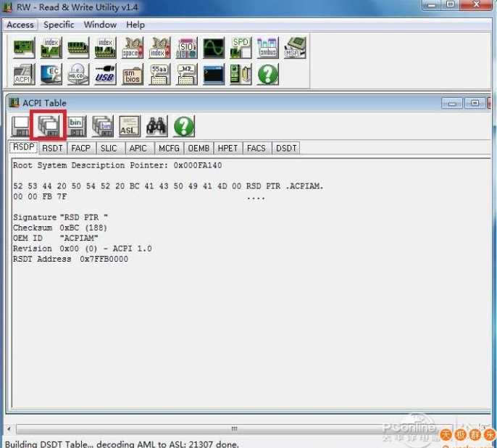Open the SPD memory info icon
This screenshot has height=448, width=497.
pyautogui.click(x=241, y=48)
